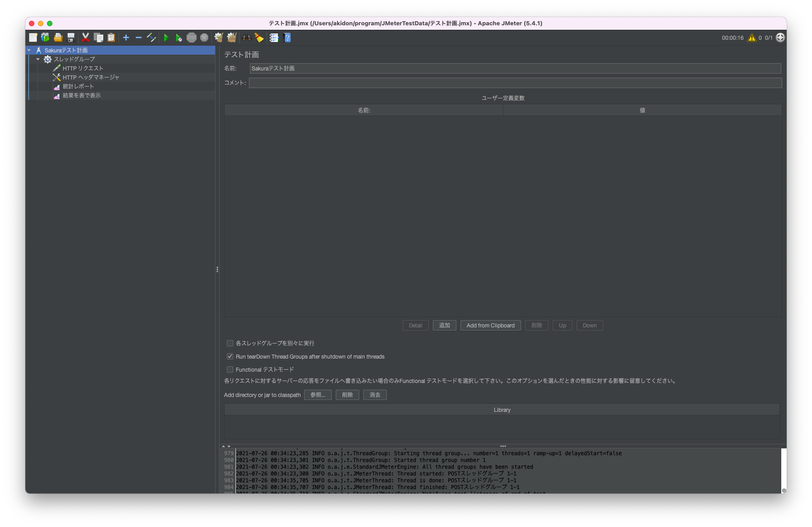Clear all results with the double-broom icon

click(232, 37)
